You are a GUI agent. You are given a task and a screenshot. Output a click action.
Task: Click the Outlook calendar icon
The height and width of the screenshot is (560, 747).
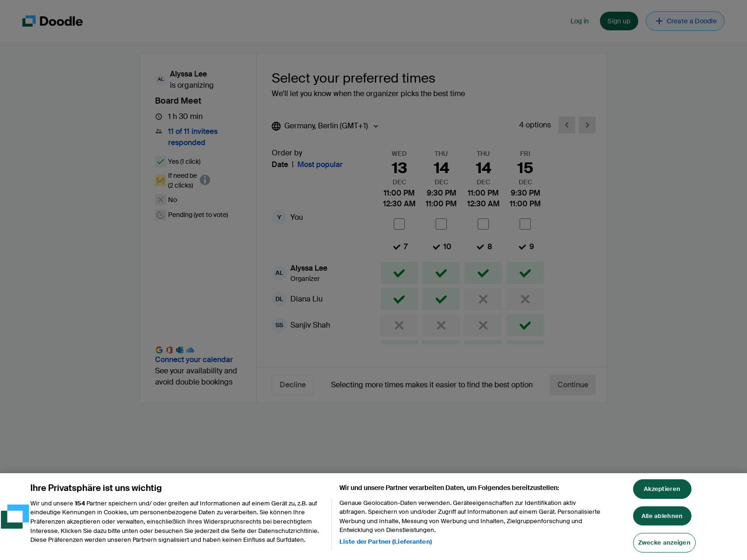pos(180,350)
